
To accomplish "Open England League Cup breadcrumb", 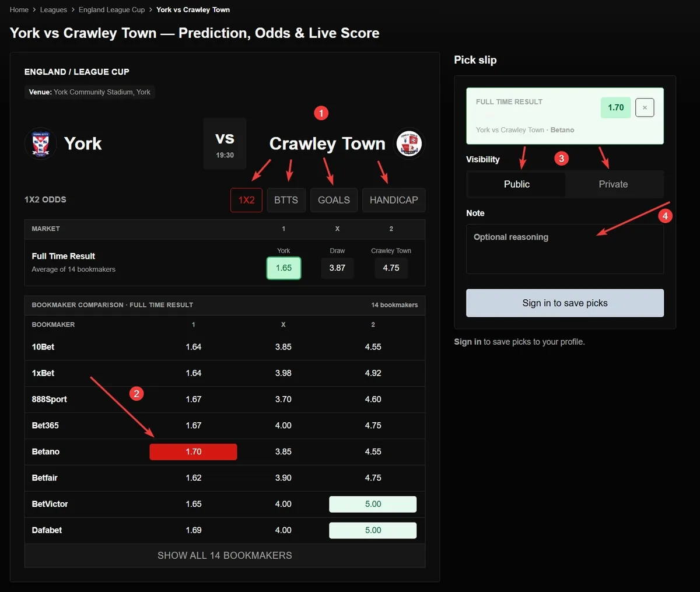I will [112, 10].
